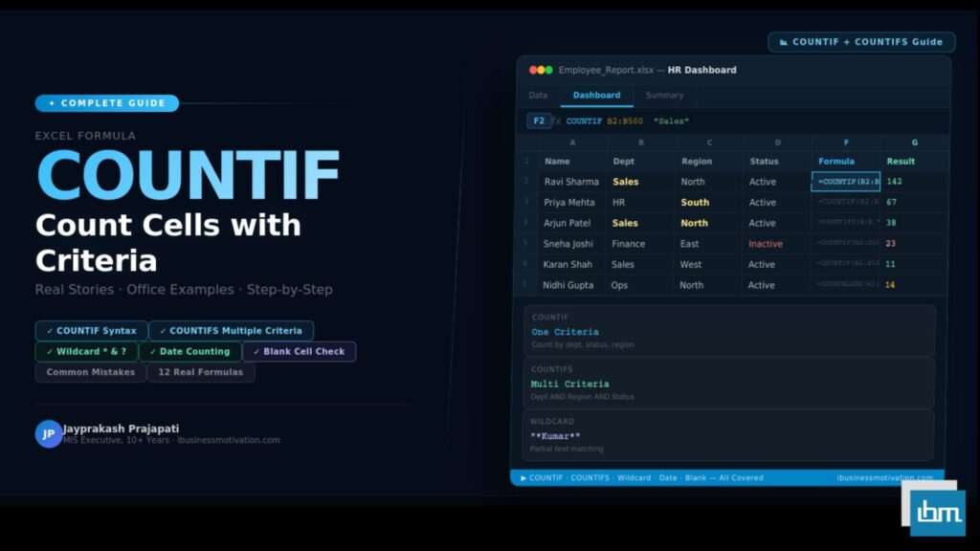Toggle the Wildcard * & ? checked tag
The width and height of the screenshot is (980, 551).
pos(86,352)
